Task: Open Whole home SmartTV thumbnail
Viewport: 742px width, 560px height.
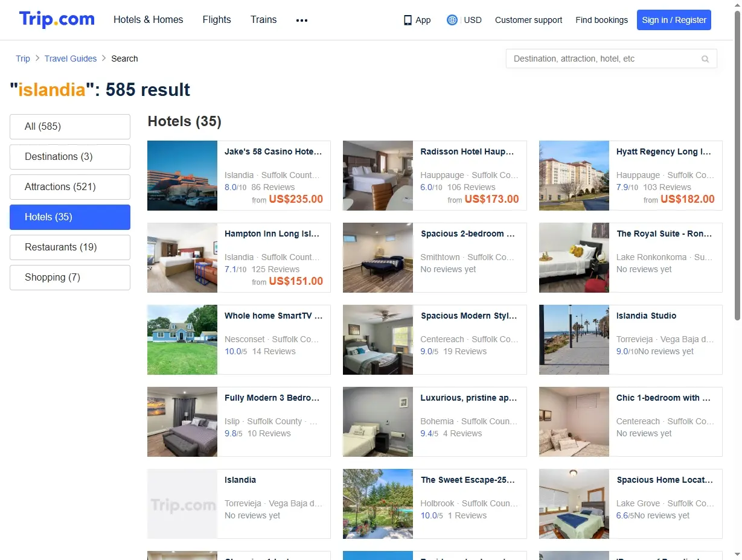Action: pos(182,340)
